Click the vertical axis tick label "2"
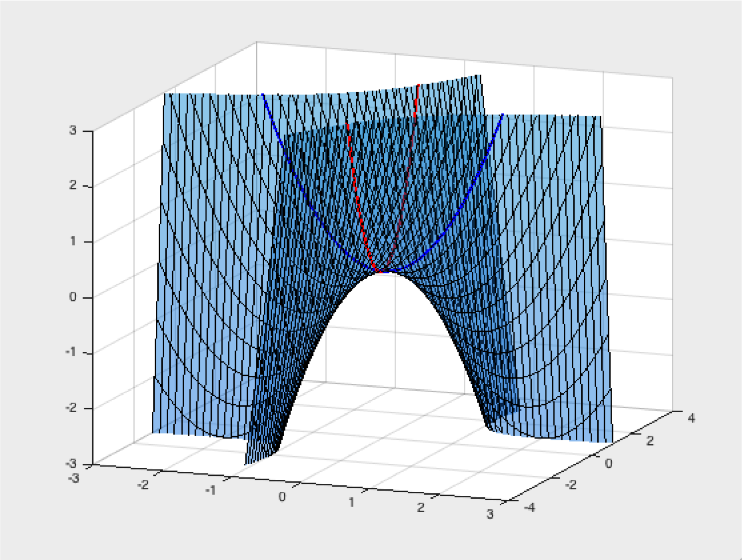The width and height of the screenshot is (742, 560). (x=73, y=186)
